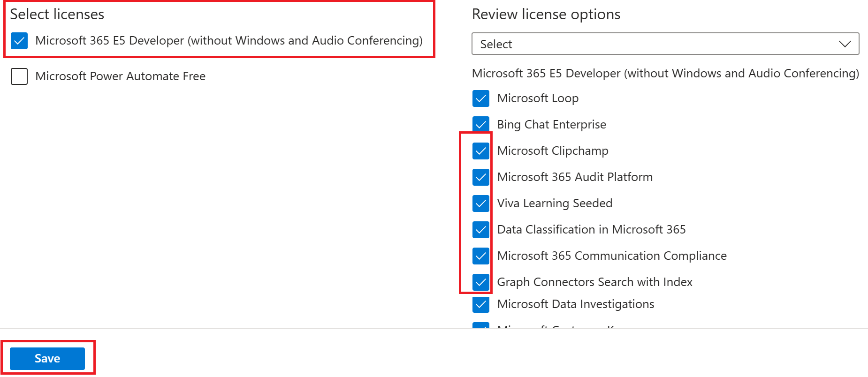Image resolution: width=868 pixels, height=377 pixels.
Task: Turn off Data Classification in Microsoft 365
Action: [x=481, y=230]
